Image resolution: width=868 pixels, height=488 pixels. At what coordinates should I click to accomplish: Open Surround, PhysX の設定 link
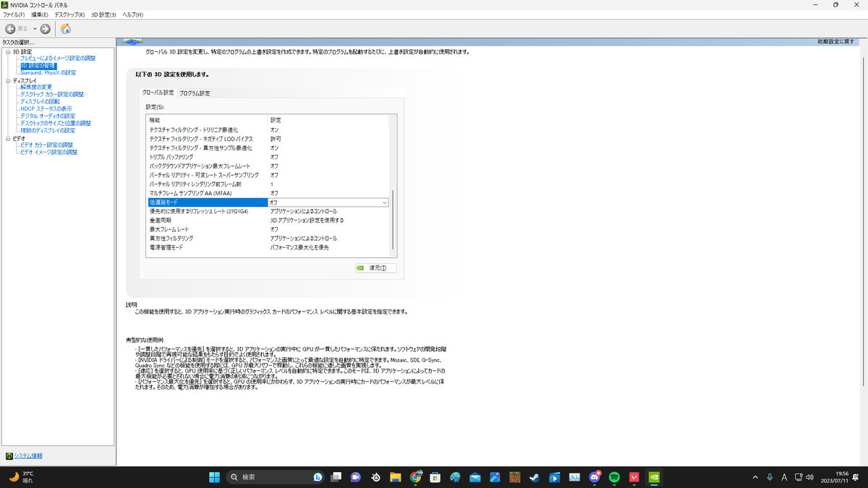[x=48, y=73]
